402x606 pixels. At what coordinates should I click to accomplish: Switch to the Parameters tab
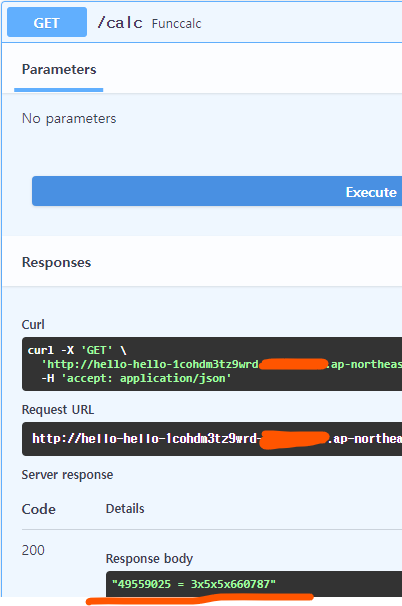pyautogui.click(x=59, y=70)
